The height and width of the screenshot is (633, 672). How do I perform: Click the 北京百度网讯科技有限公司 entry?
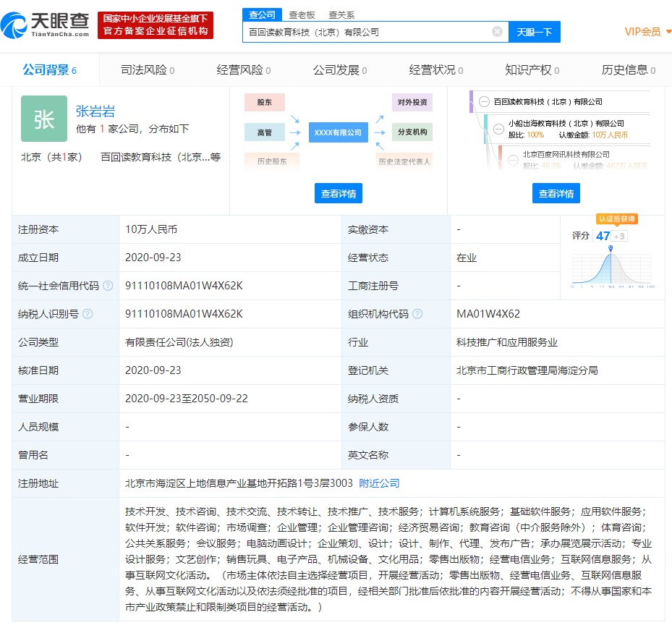click(x=566, y=154)
